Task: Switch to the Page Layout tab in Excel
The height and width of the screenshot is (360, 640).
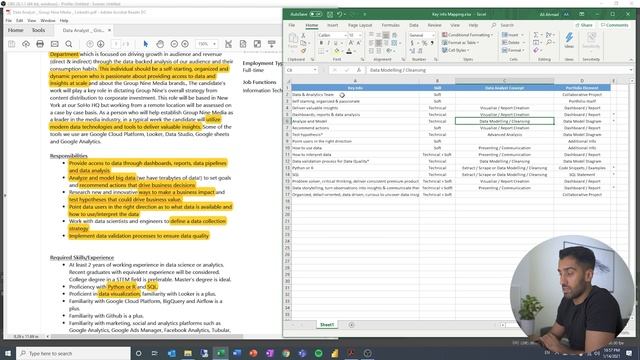Action: pyautogui.click(x=360, y=25)
